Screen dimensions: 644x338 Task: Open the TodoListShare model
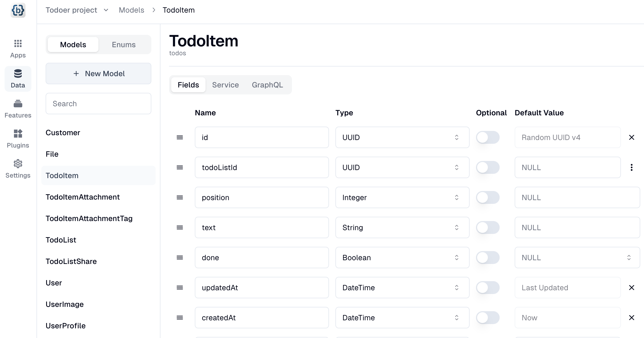[71, 262]
